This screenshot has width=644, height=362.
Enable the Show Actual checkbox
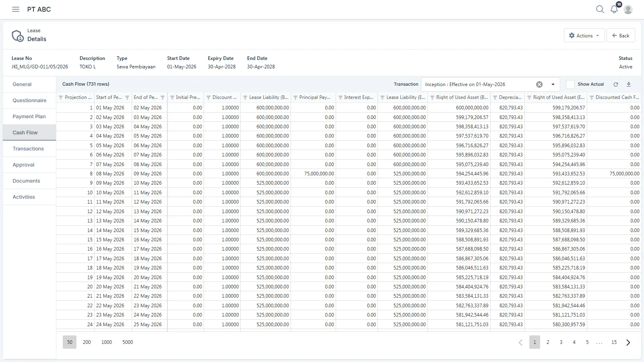click(570, 84)
